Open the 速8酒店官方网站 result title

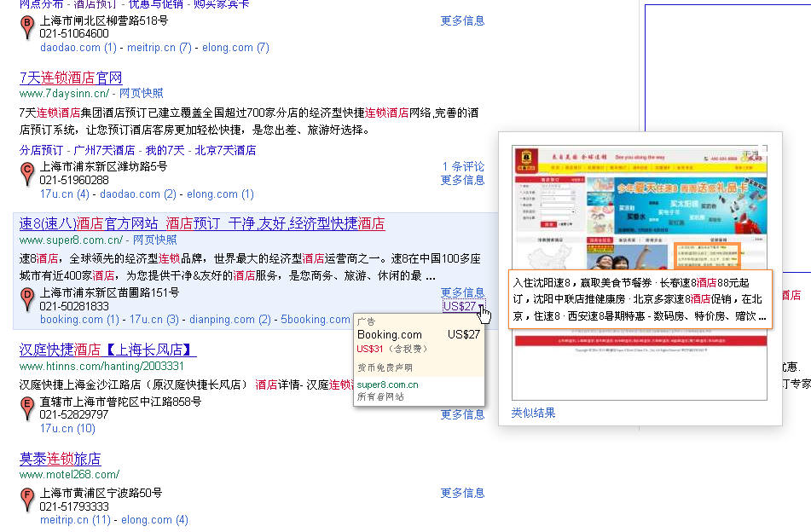click(x=202, y=224)
